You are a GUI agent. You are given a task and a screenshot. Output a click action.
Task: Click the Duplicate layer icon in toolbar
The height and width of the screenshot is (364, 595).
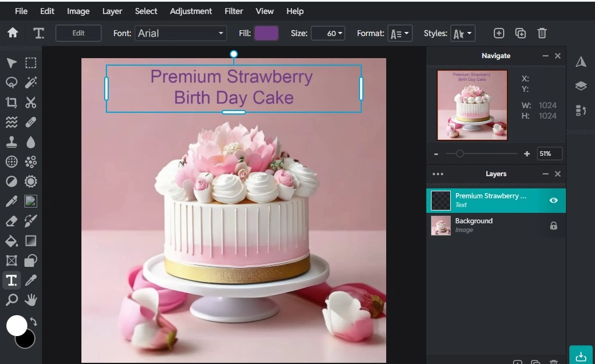click(521, 33)
